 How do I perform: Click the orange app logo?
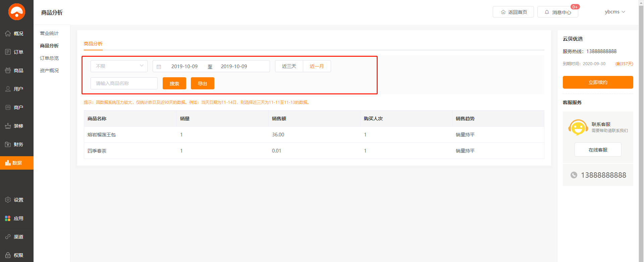coord(16,12)
